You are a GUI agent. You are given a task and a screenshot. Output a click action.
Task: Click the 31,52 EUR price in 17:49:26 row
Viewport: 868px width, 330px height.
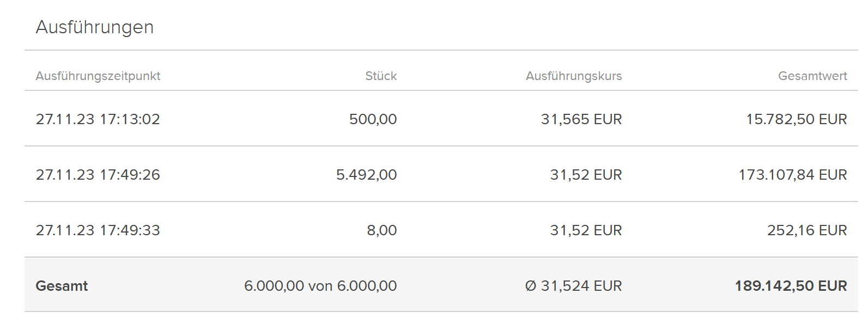pos(586,175)
